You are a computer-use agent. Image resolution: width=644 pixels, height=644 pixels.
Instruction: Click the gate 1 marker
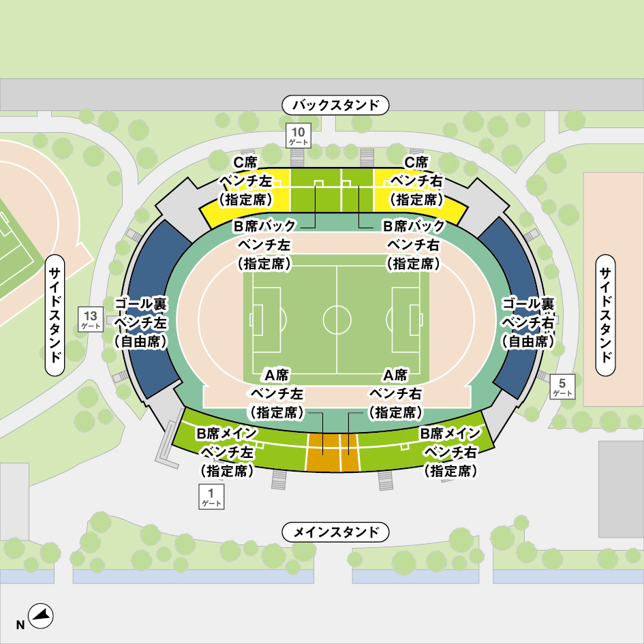[211, 497]
